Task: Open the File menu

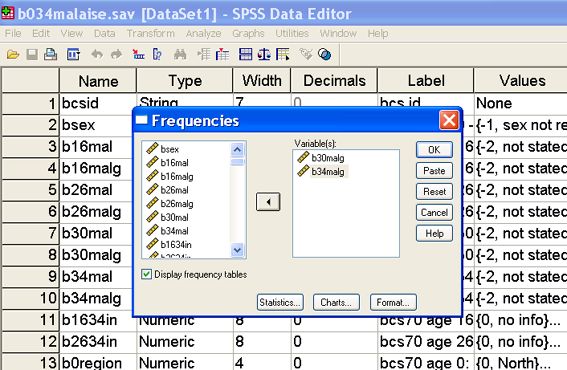Action: tap(13, 34)
